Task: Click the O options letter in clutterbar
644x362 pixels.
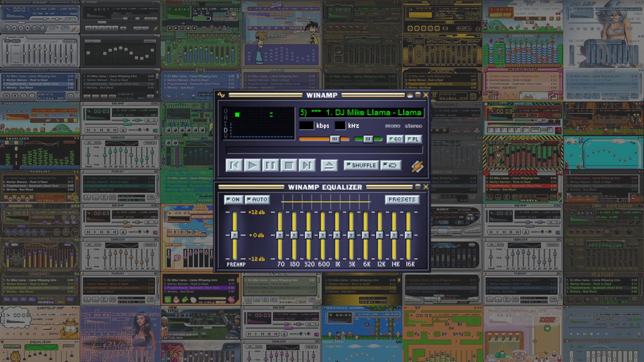Action: (x=225, y=111)
